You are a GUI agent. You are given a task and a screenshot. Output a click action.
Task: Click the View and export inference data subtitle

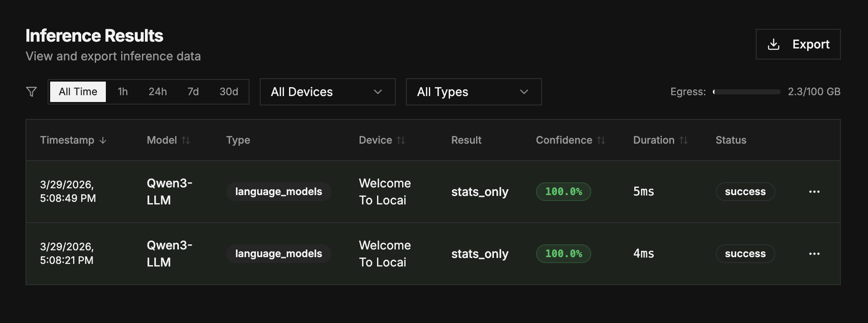[x=113, y=56]
